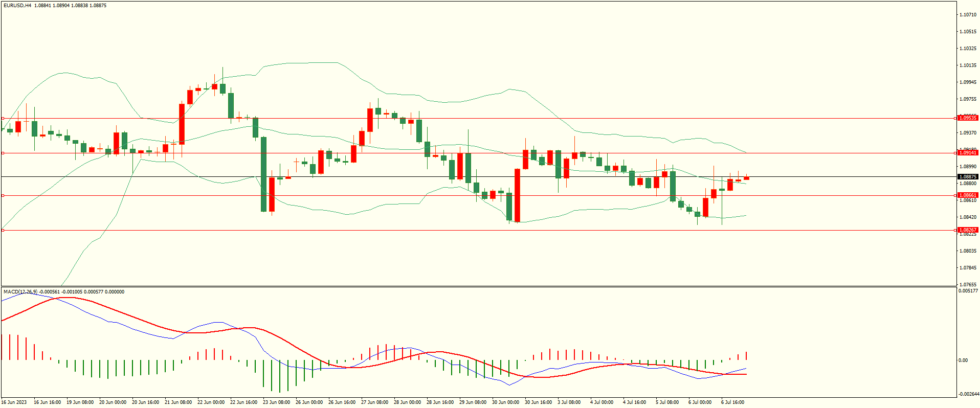Click the 28 Jun 16:00 time label
The width and height of the screenshot is (980, 408).
point(440,402)
